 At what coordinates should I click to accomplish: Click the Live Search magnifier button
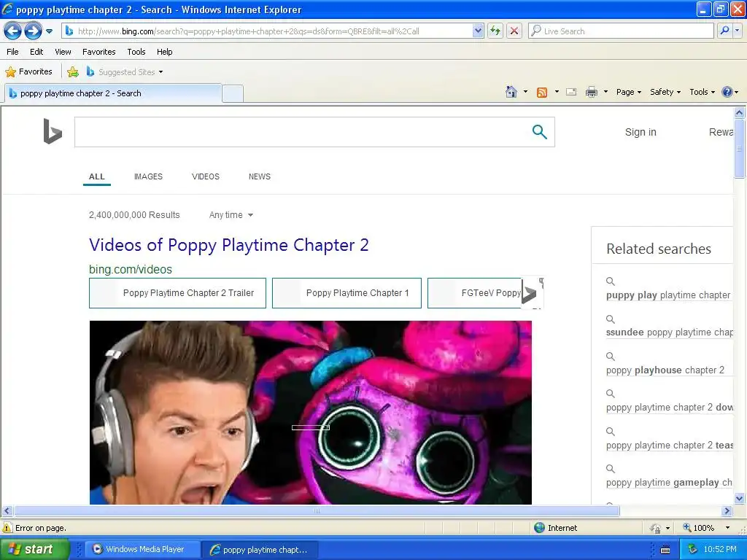click(724, 31)
